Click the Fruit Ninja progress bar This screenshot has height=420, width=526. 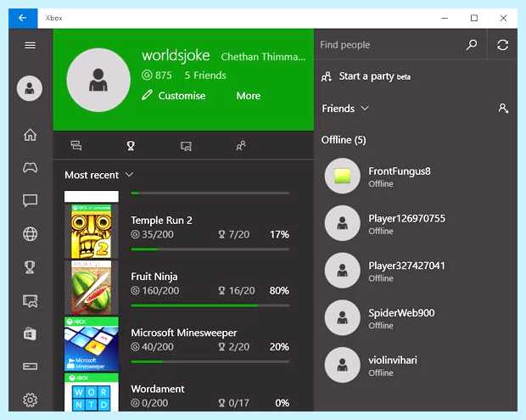[x=210, y=305]
